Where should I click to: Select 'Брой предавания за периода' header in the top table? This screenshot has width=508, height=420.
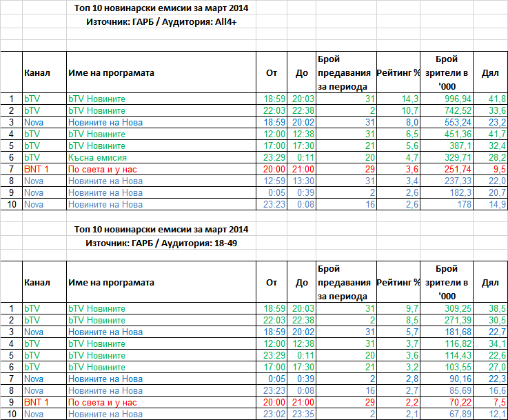point(344,73)
